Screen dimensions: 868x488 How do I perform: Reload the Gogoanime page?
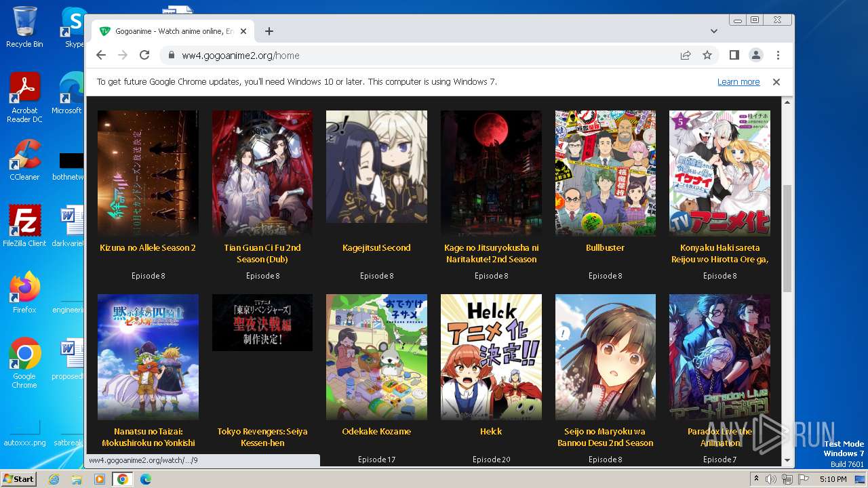click(x=144, y=56)
